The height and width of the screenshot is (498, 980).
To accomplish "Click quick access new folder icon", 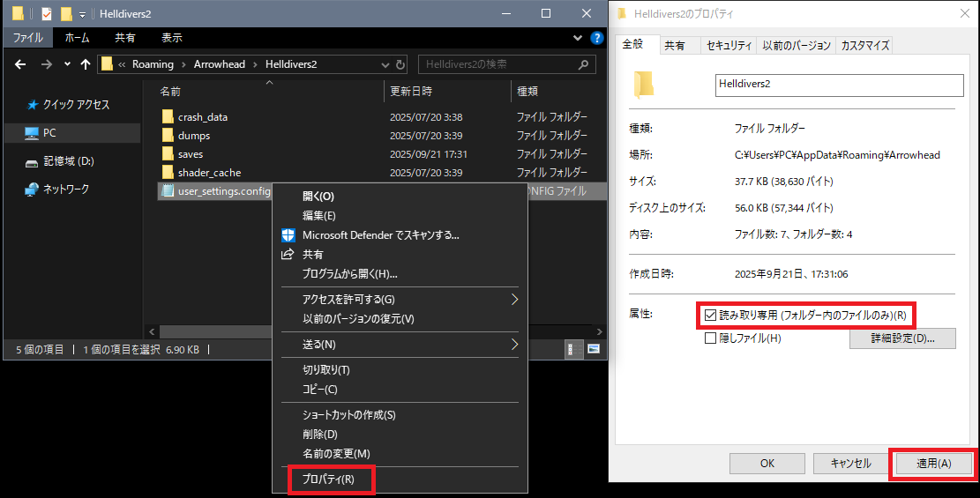I will point(65,13).
